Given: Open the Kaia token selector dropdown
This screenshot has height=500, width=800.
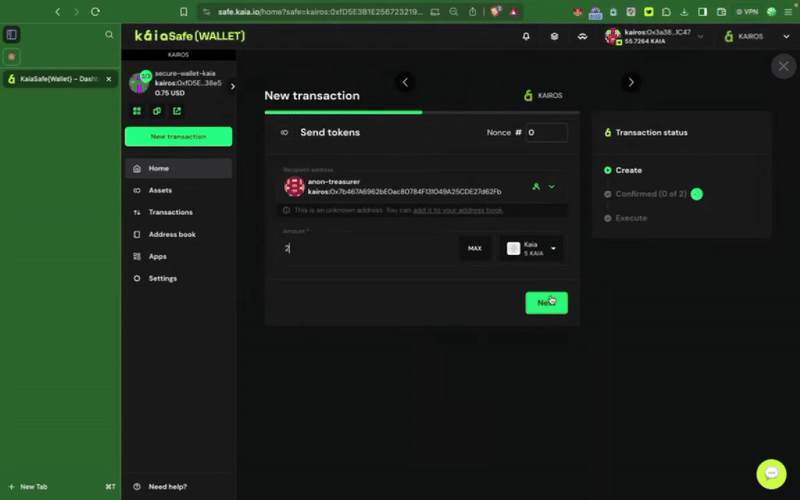Looking at the screenshot, I should (531, 248).
